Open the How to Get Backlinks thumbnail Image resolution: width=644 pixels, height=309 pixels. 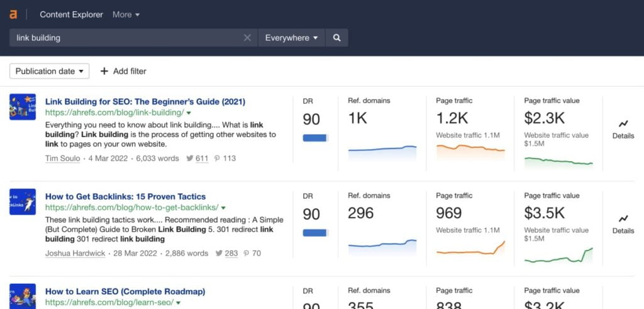pos(23,202)
